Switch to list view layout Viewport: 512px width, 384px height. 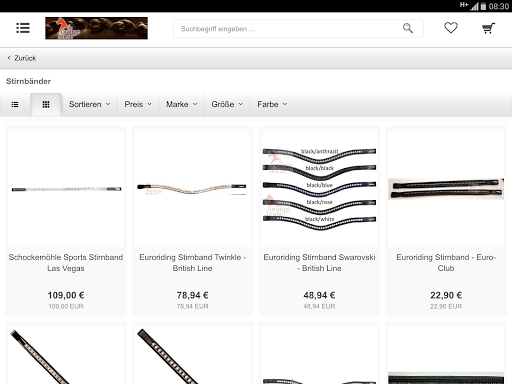pos(15,105)
